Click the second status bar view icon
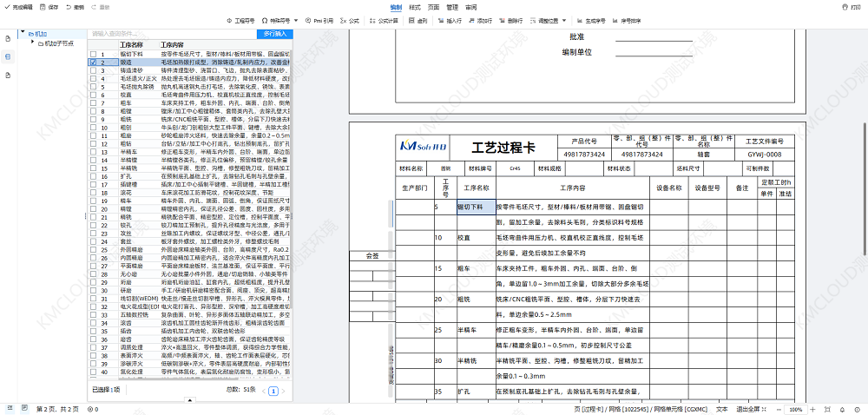868x415 pixels. 24,408
